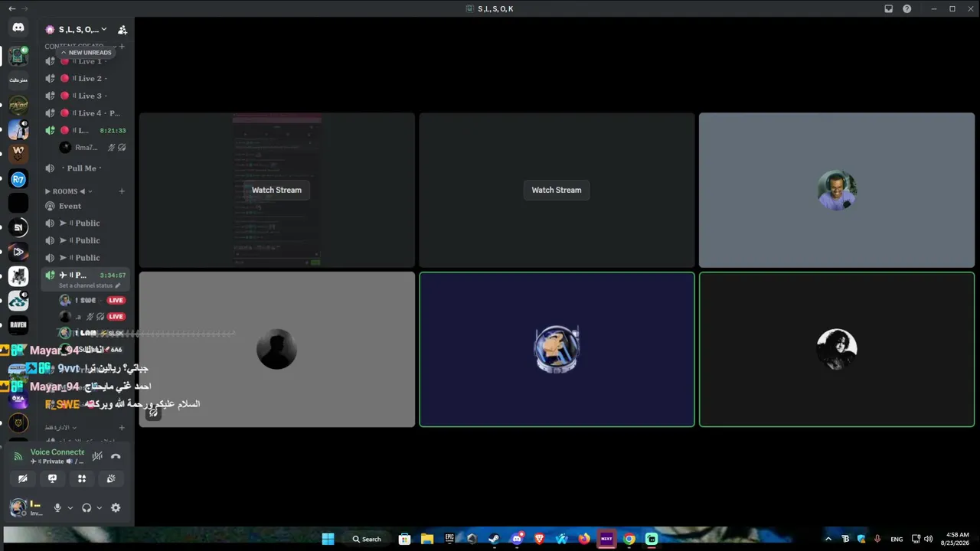Show hidden system tray icons chevron
This screenshot has width=980, height=551.
[x=828, y=539]
